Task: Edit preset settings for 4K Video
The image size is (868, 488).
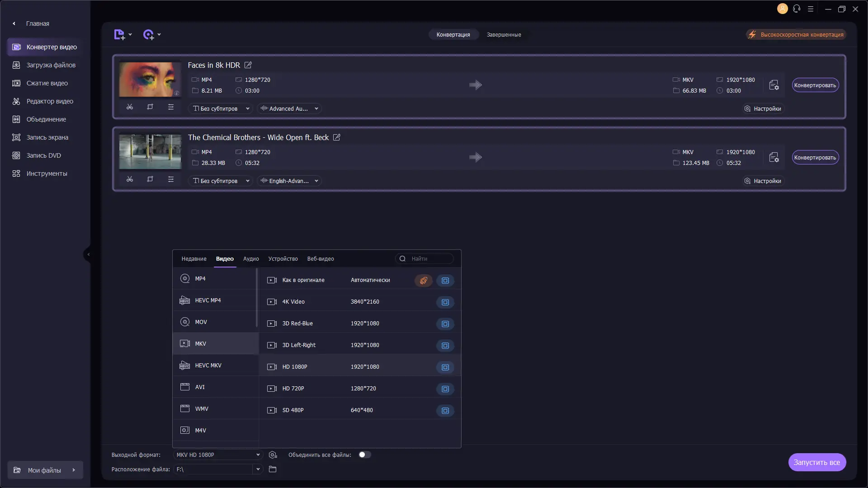Action: pos(445,302)
